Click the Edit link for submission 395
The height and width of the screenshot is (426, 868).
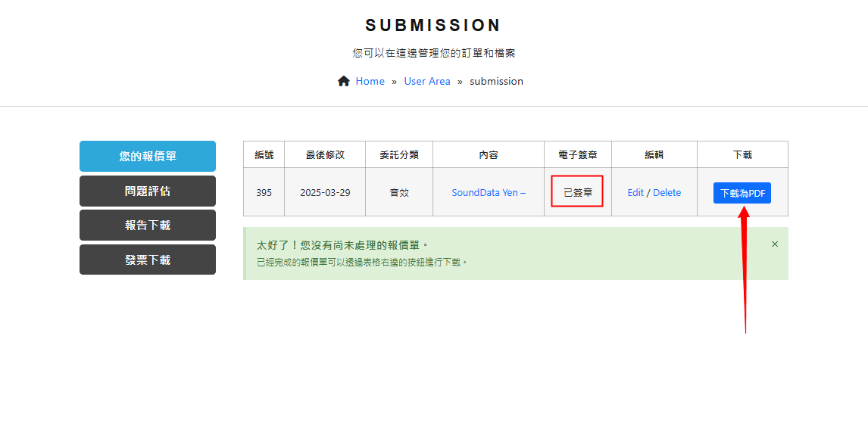[635, 192]
